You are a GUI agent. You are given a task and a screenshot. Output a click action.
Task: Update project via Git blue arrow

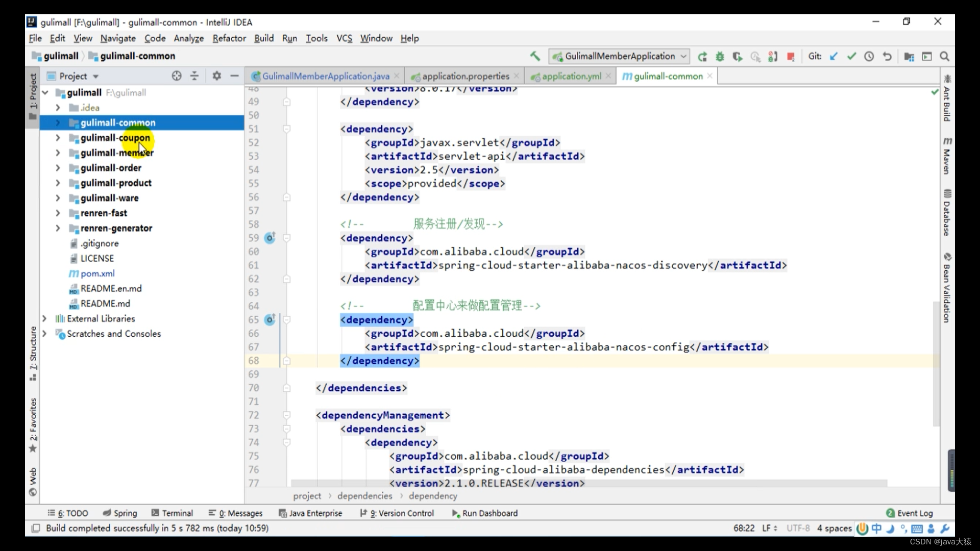834,56
